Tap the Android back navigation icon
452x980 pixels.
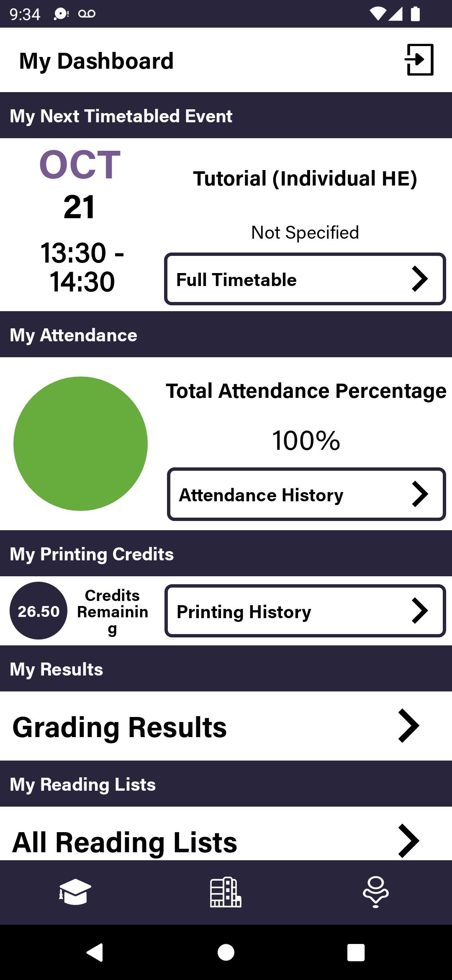(x=95, y=952)
